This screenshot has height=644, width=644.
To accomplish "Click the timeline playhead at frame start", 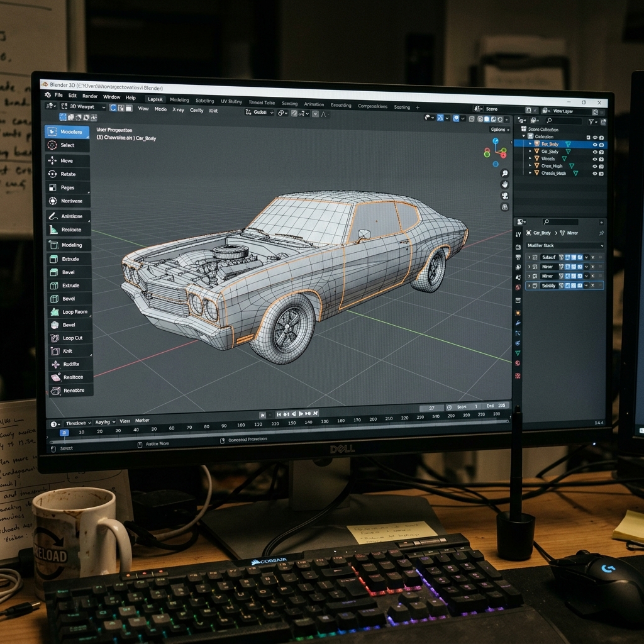I will point(64,433).
